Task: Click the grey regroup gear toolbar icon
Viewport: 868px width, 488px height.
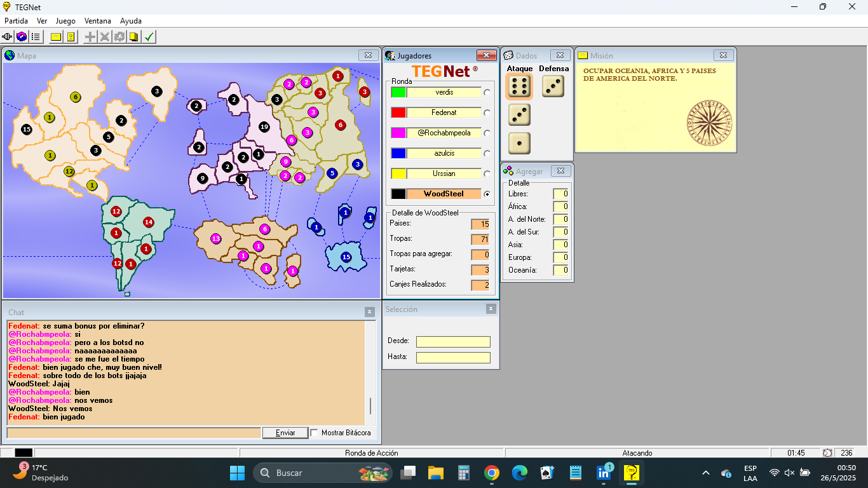Action: tap(119, 37)
